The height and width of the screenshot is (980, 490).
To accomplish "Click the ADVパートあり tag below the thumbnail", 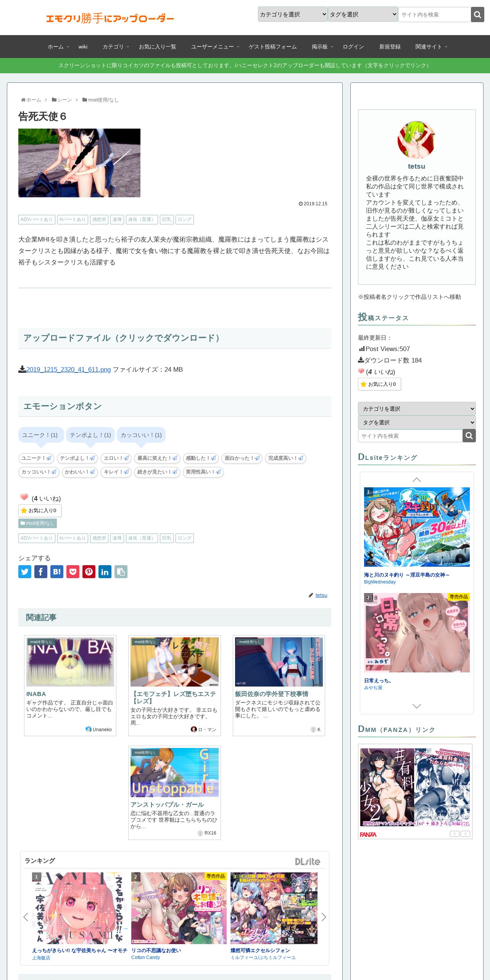I will (x=37, y=219).
